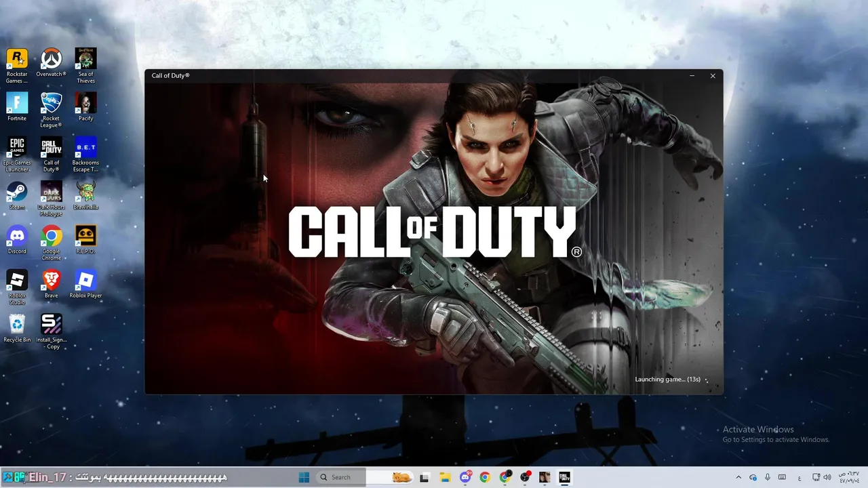Image resolution: width=868 pixels, height=488 pixels.
Task: Switch to Call of Duty taskbar button
Action: [x=564, y=477]
